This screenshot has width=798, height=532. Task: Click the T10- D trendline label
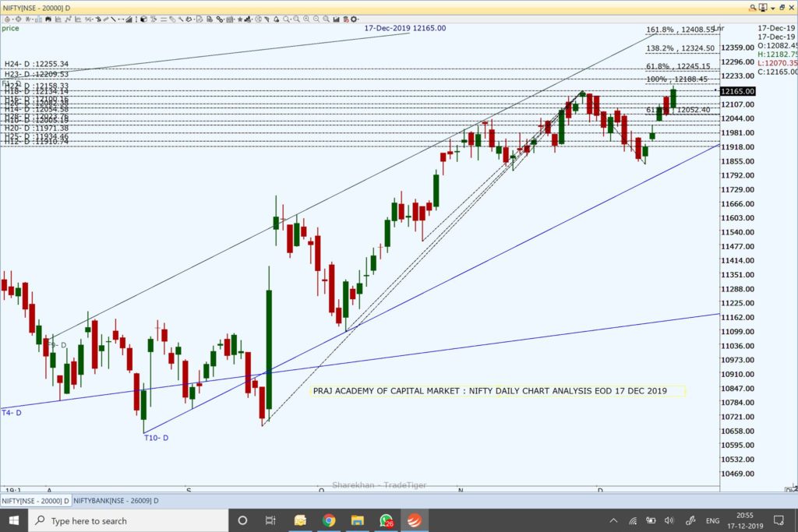click(x=156, y=438)
